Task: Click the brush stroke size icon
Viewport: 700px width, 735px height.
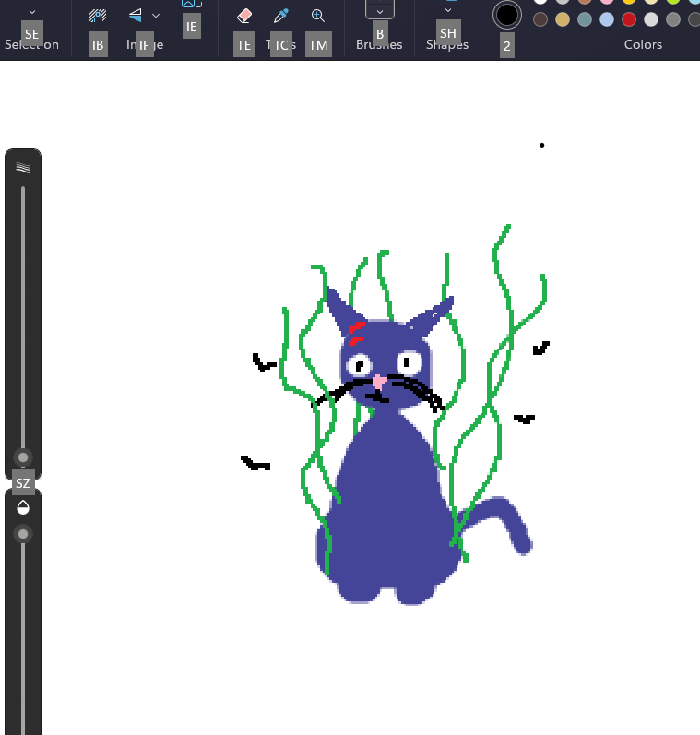Action: pyautogui.click(x=23, y=168)
